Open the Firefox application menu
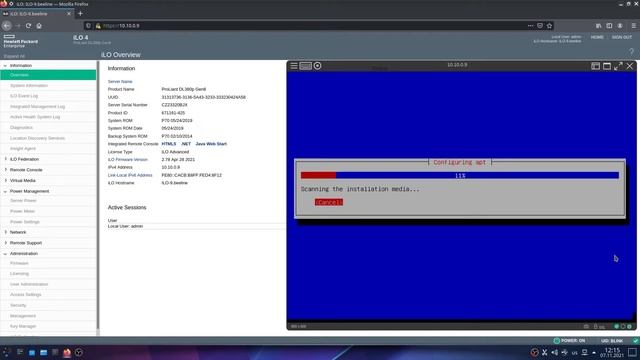The height and width of the screenshot is (360, 640). tap(633, 25)
